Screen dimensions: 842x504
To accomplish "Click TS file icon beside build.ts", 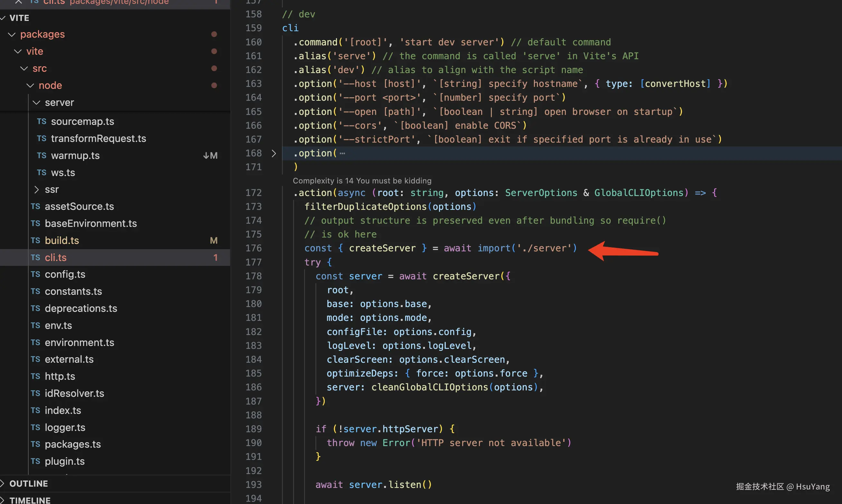I will click(x=35, y=240).
